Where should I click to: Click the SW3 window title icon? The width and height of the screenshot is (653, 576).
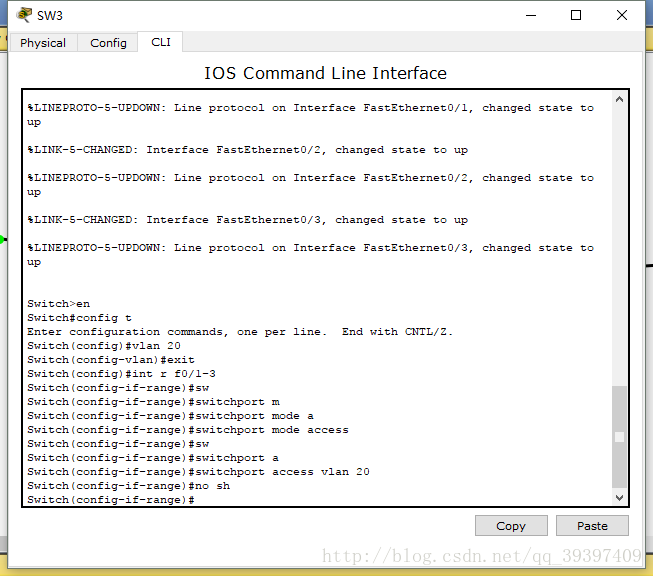pyautogui.click(x=24, y=15)
